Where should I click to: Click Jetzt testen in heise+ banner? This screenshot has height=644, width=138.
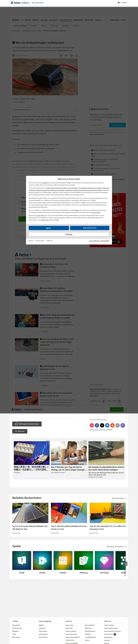pos(117,409)
